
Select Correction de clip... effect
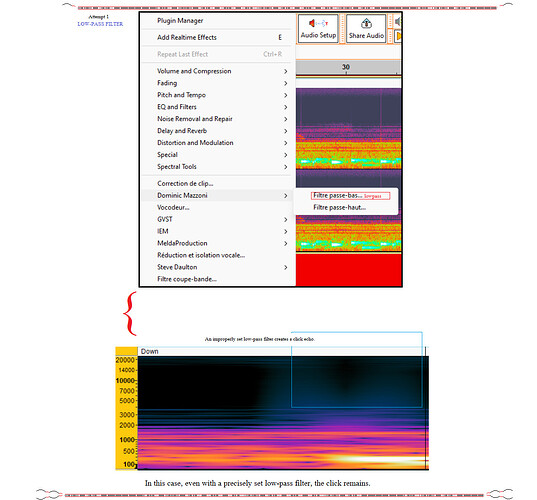point(216,184)
